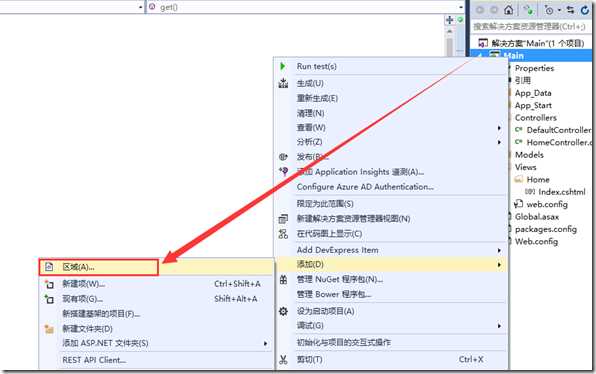This screenshot has width=596, height=374.
Task: Click the NuGet package manager icon
Action: (283, 279)
